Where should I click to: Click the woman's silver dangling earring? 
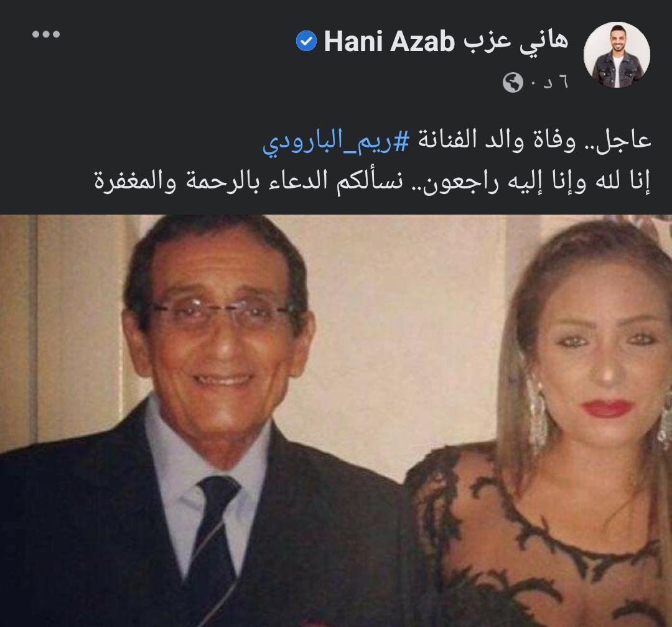(x=538, y=416)
